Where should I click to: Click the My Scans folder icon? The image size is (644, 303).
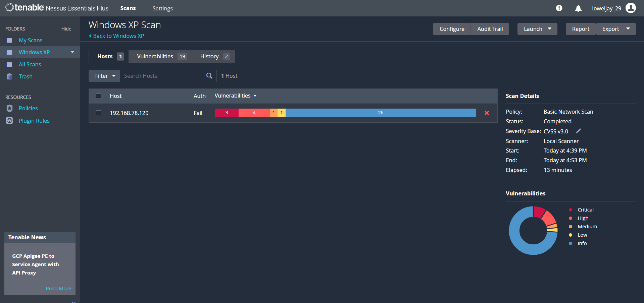(x=9, y=40)
